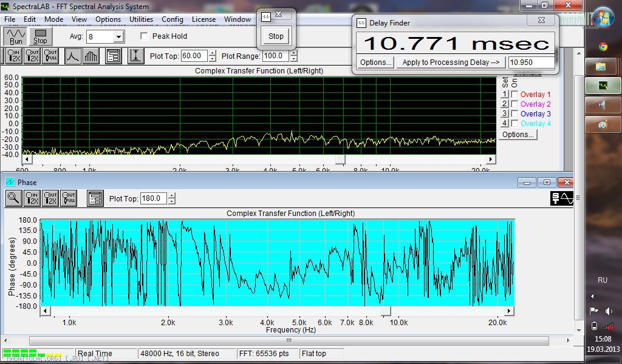The height and width of the screenshot is (364, 622).
Task: Click overlay Set button 1
Action: tap(505, 94)
